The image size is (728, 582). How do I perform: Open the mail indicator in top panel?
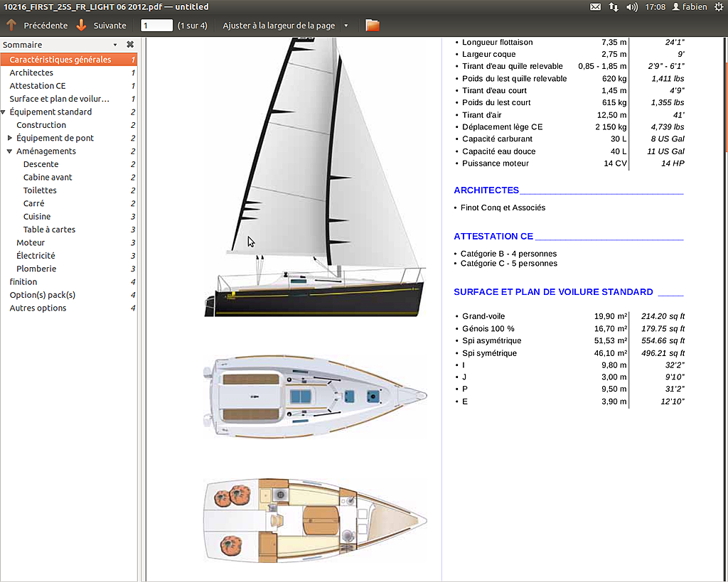(x=595, y=7)
